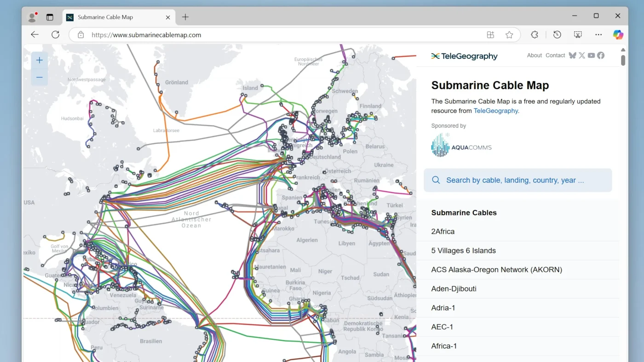Click the Brasilien label on the map
644x362 pixels.
coord(151,341)
